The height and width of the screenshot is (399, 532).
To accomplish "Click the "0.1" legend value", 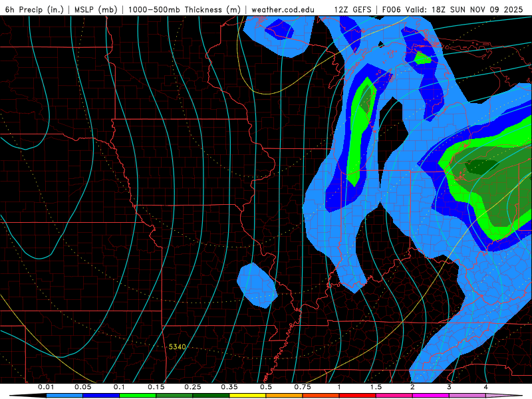I will 119,387.
